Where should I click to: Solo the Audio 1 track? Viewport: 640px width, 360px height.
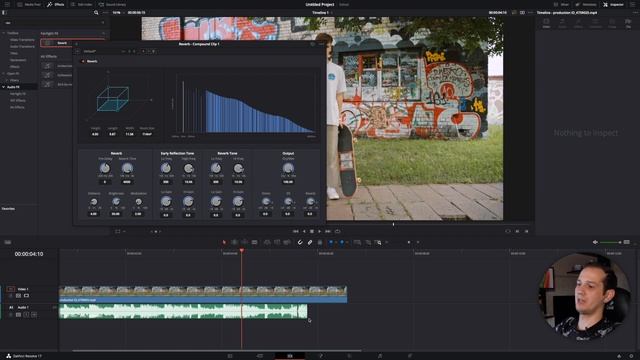[27, 315]
